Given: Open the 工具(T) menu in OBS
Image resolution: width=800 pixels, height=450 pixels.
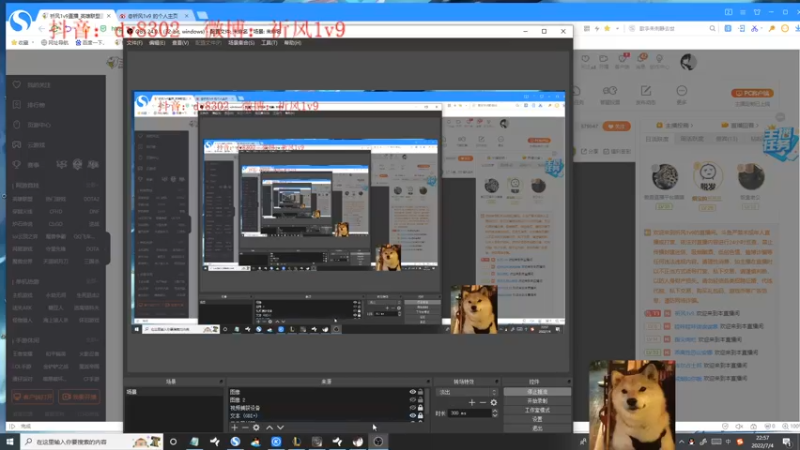Looking at the screenshot, I should (269, 43).
